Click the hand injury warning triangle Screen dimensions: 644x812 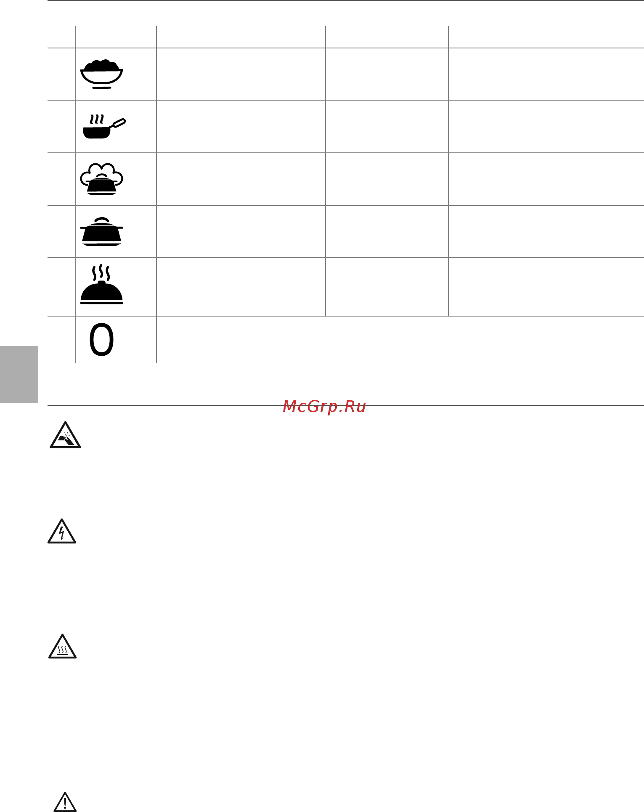(x=65, y=435)
